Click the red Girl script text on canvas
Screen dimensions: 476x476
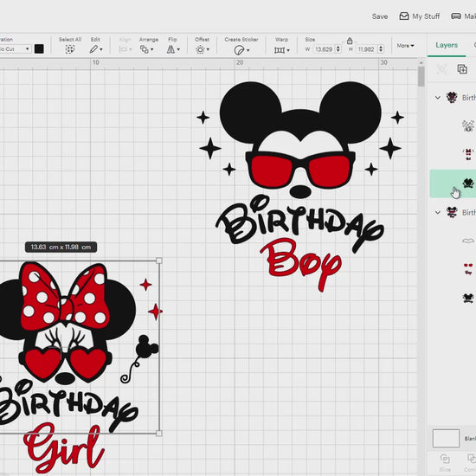click(64, 447)
